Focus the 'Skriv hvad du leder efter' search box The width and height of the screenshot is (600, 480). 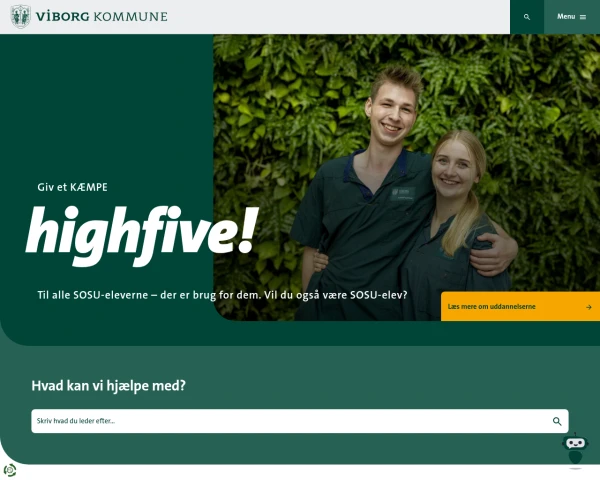click(300, 421)
